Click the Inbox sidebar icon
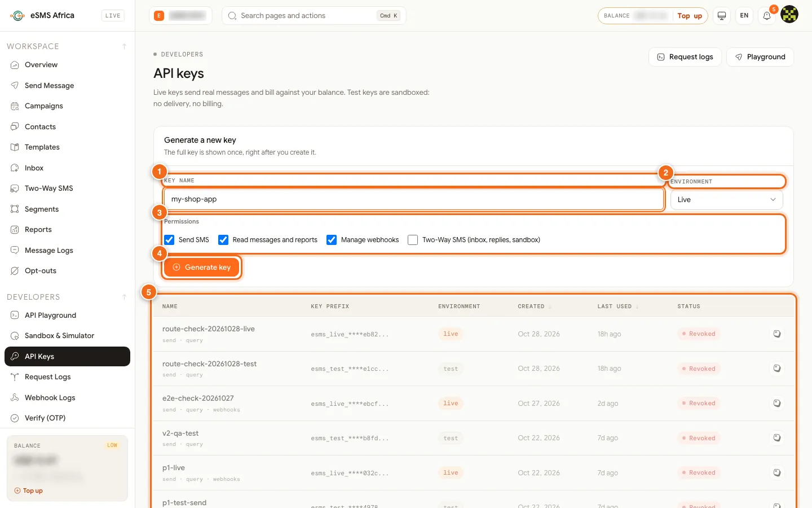This screenshot has width=812, height=508. [15, 168]
